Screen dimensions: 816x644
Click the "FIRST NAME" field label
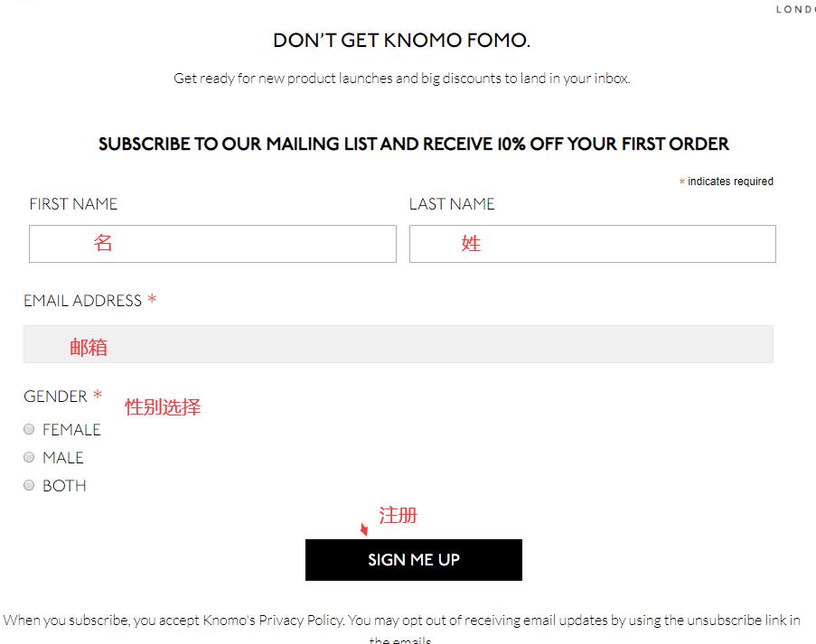click(73, 204)
